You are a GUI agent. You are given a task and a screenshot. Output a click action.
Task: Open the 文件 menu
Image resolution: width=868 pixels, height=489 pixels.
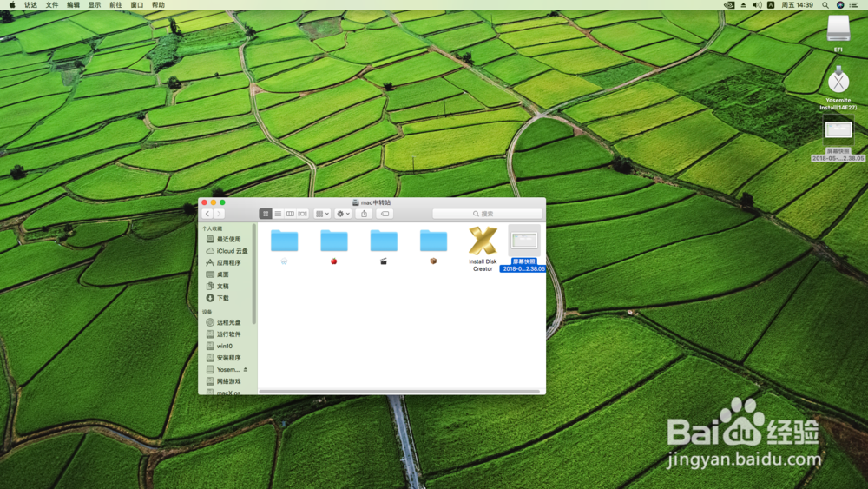(52, 5)
